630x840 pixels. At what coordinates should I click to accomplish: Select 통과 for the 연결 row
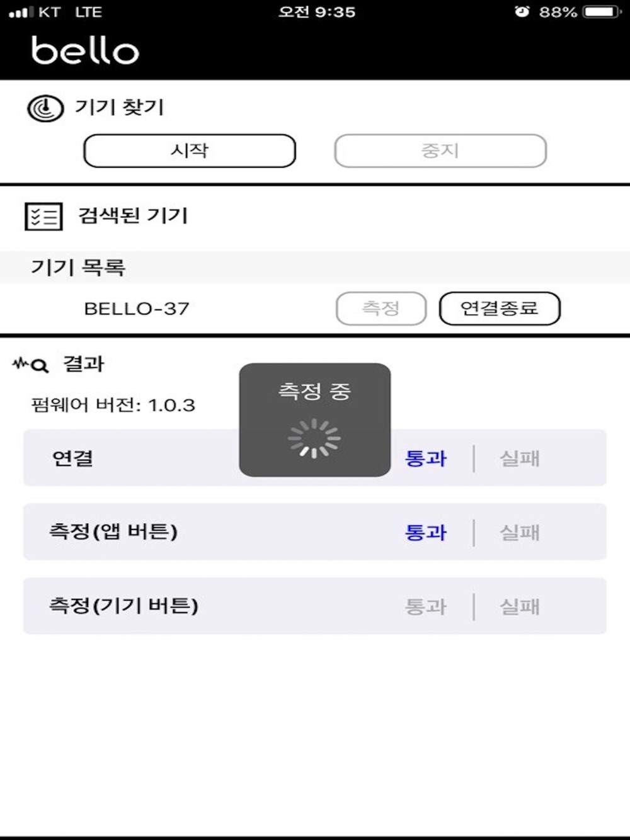pyautogui.click(x=426, y=458)
